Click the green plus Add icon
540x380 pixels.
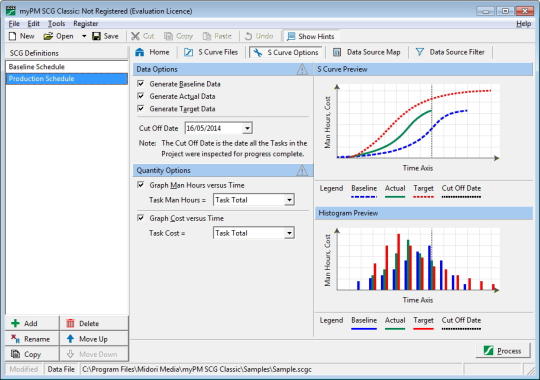click(15, 323)
